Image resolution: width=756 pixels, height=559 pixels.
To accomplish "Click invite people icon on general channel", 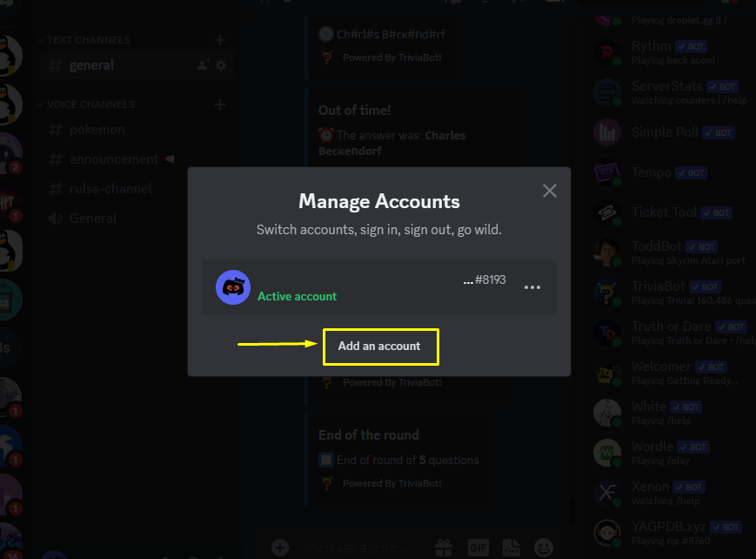I will [x=204, y=64].
